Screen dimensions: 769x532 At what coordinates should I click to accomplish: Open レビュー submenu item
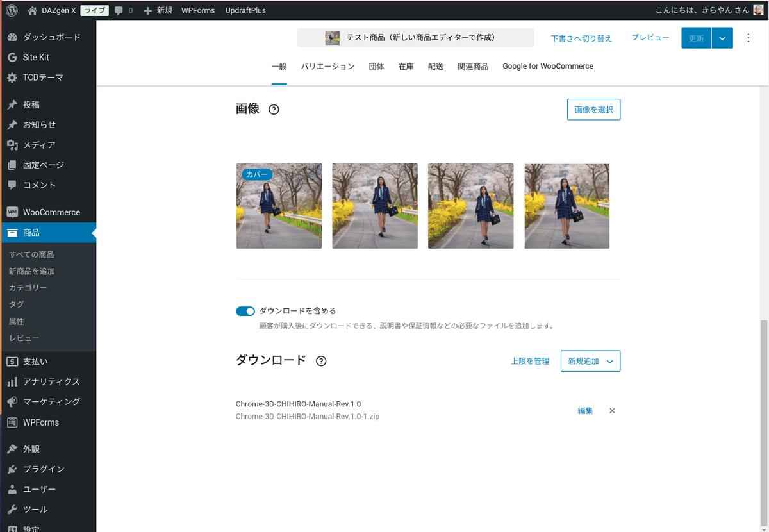24,338
